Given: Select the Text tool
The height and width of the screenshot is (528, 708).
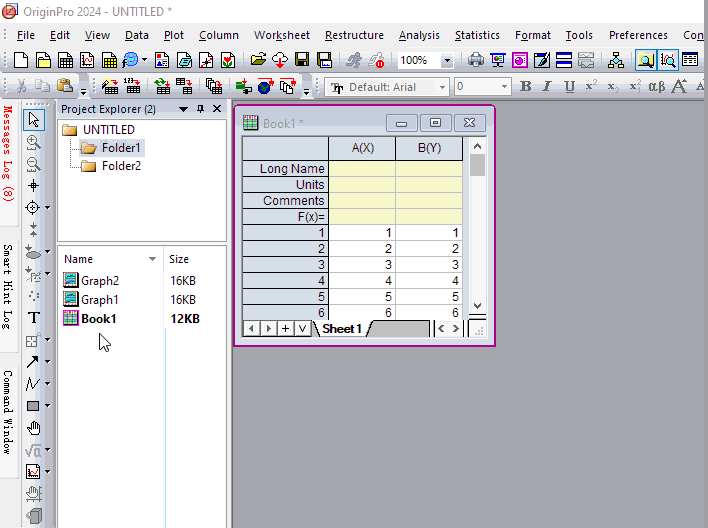Looking at the screenshot, I should pyautogui.click(x=33, y=318).
